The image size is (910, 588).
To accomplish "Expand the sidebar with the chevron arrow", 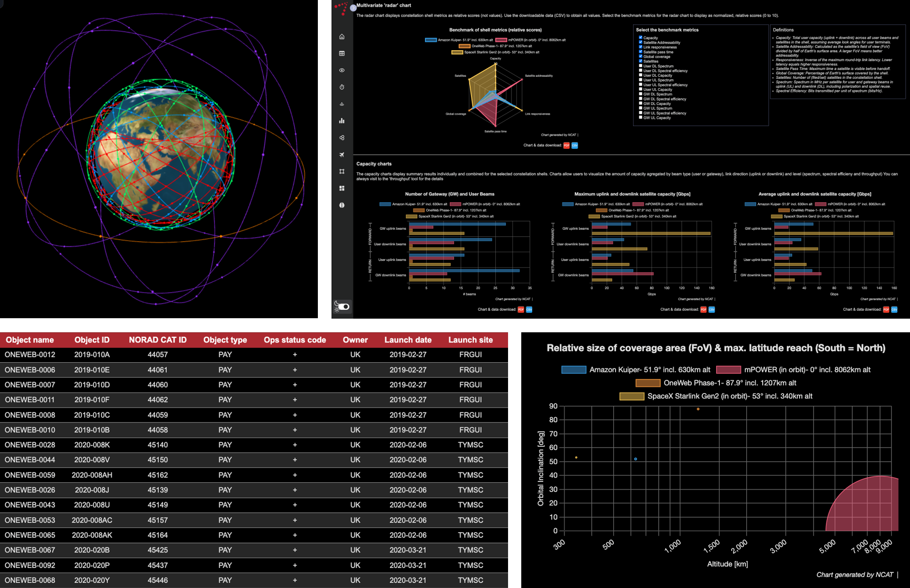I will click(x=353, y=8).
